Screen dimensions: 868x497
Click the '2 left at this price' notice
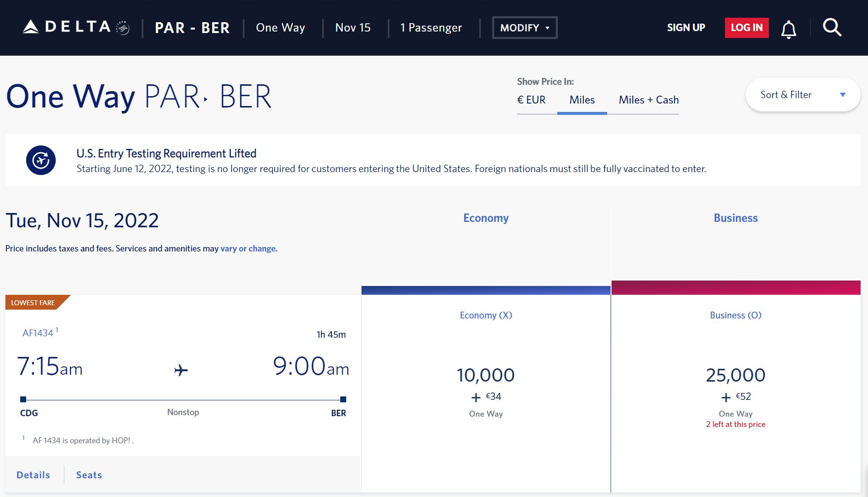pyautogui.click(x=736, y=425)
